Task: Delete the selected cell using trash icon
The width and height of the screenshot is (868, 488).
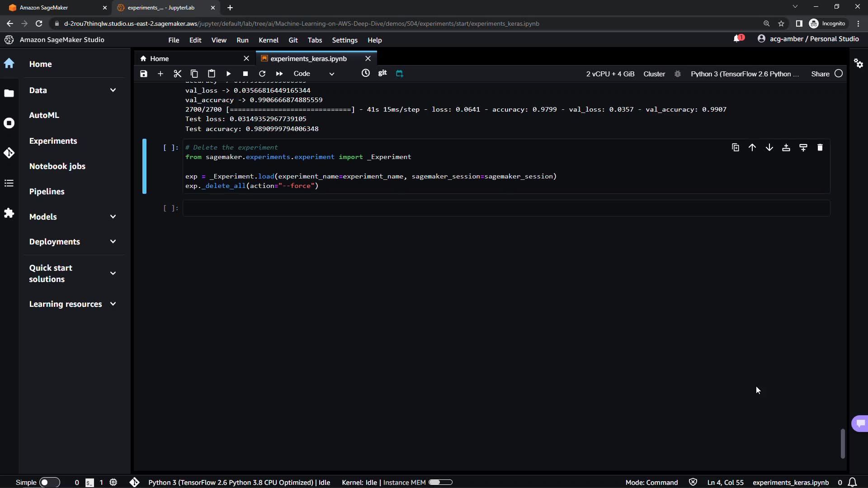Action: [820, 148]
